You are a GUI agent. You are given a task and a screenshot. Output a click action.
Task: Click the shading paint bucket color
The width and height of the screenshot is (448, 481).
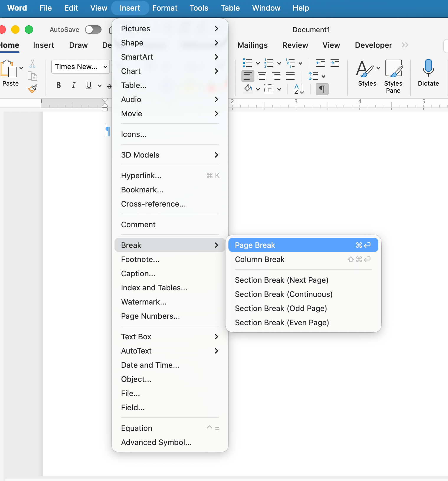(x=248, y=89)
